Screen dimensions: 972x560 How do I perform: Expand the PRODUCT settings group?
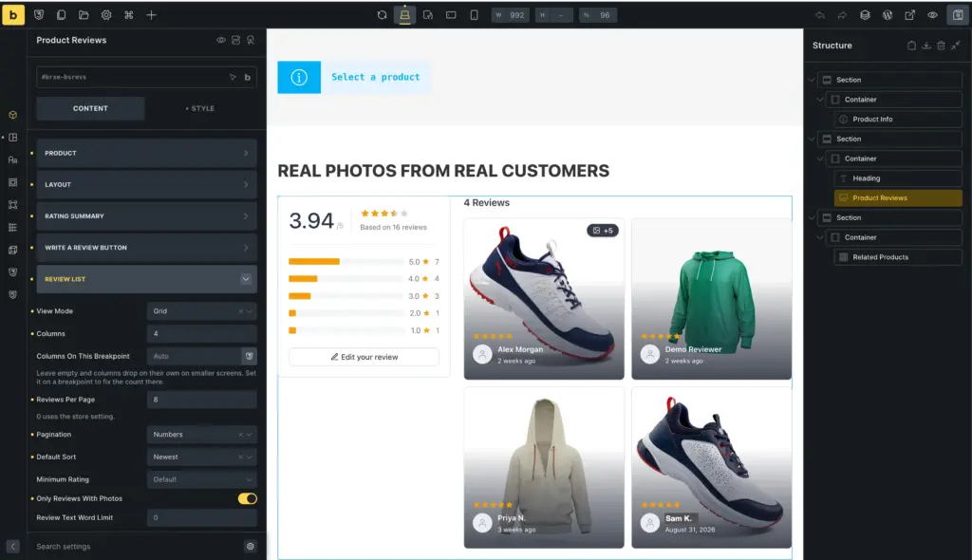click(x=146, y=153)
